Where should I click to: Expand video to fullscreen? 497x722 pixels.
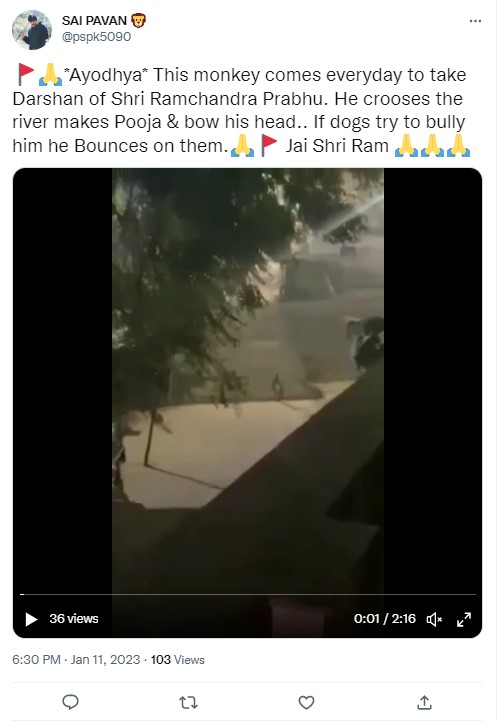click(x=464, y=619)
